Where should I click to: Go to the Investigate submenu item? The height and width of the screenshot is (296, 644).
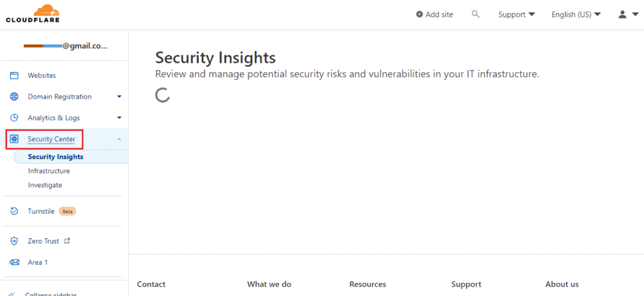click(45, 185)
